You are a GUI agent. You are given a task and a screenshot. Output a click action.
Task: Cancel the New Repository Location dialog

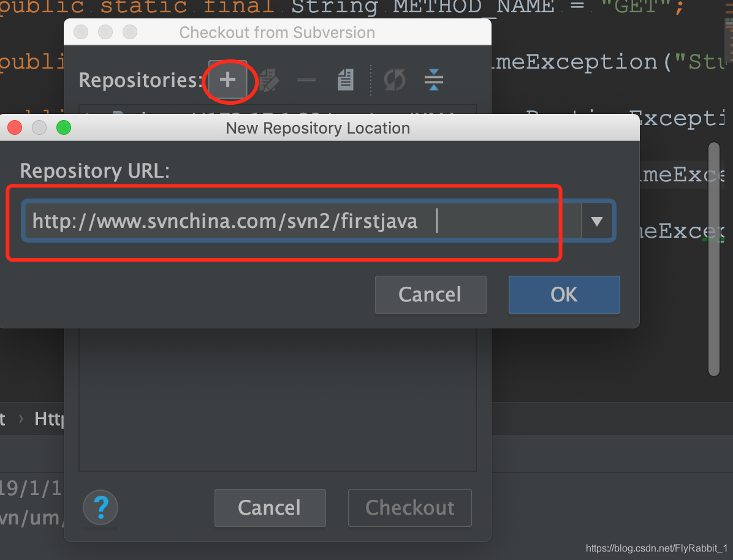(430, 295)
